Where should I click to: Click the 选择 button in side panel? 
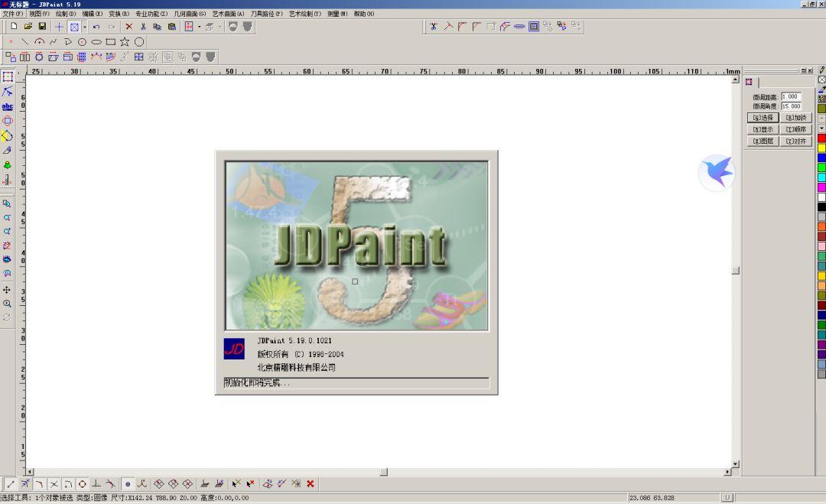763,118
